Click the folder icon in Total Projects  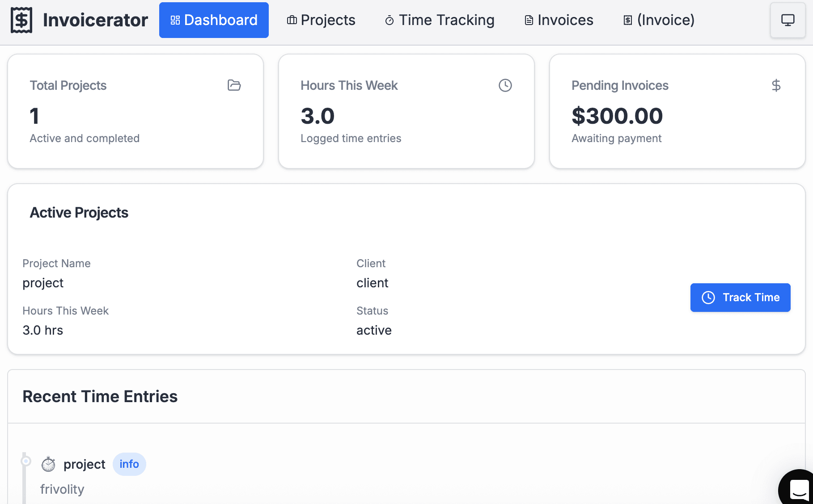(234, 85)
